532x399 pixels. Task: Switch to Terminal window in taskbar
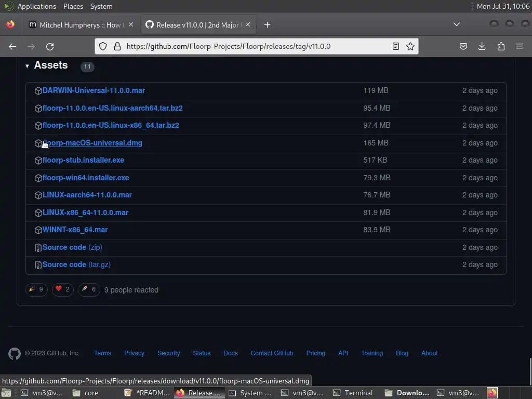(354, 393)
